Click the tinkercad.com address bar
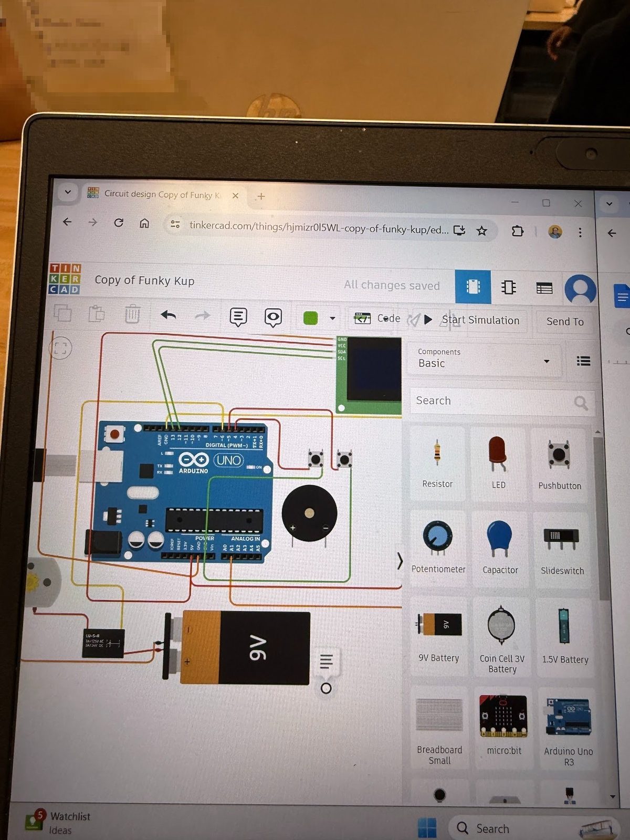The width and height of the screenshot is (630, 840). 318,228
